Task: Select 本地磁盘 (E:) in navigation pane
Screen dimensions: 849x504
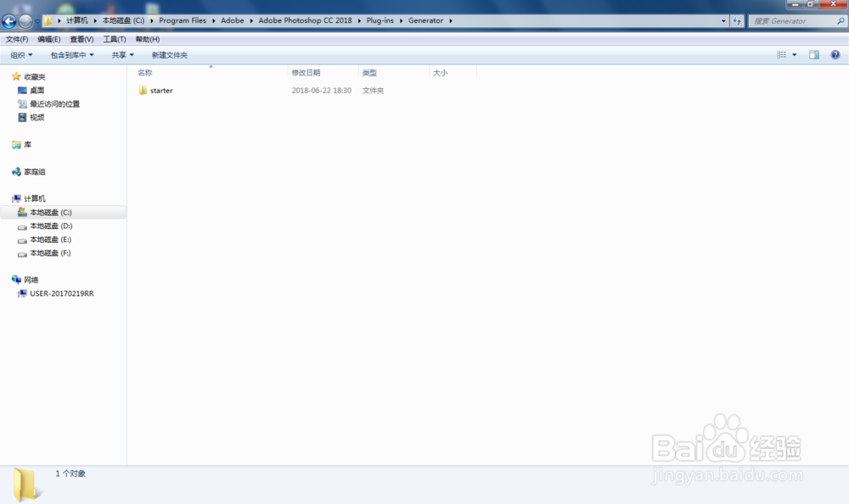Action: (50, 239)
